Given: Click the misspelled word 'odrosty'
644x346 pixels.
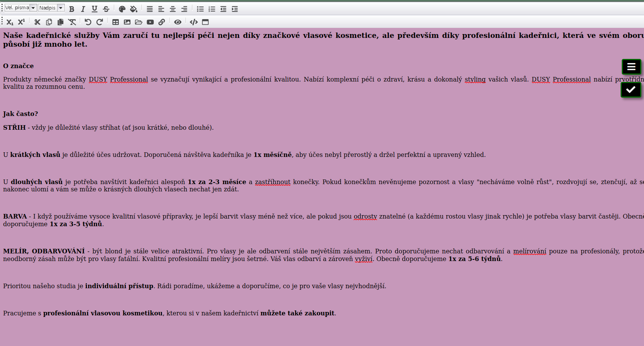Looking at the screenshot, I should [x=365, y=216].
